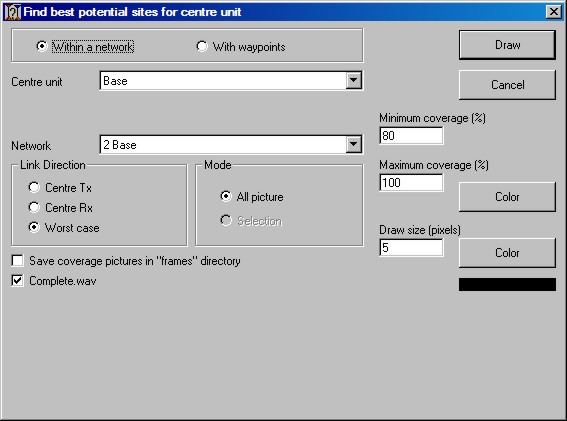Click the Radio Mobile title bar icon
Image resolution: width=567 pixels, height=421 pixels.
click(13, 12)
